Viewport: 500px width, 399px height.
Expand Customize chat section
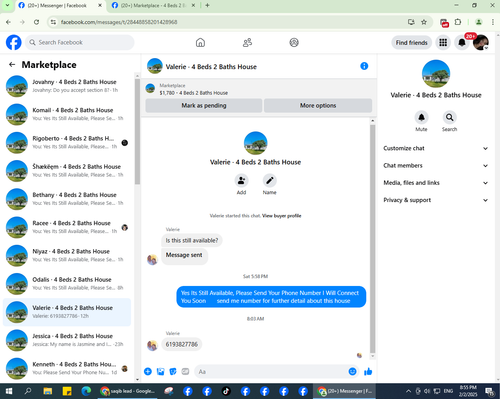click(436, 148)
